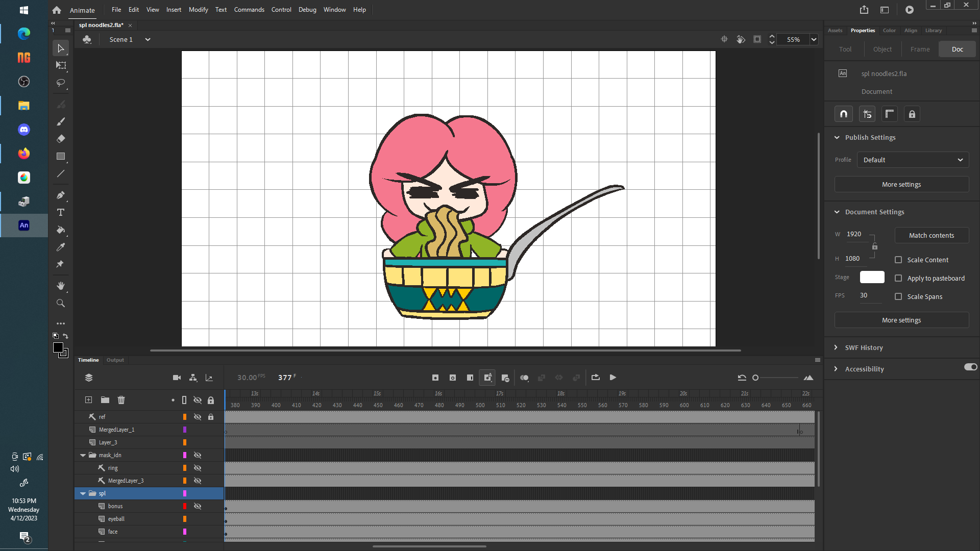Select the Paint Bucket tool
The width and height of the screenshot is (980, 551).
61,230
